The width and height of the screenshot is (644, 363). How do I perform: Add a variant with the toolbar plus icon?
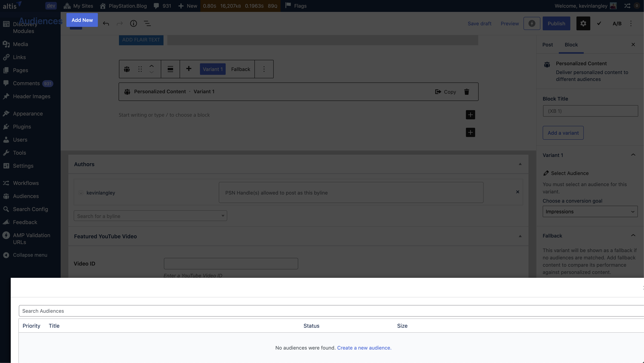point(189,69)
